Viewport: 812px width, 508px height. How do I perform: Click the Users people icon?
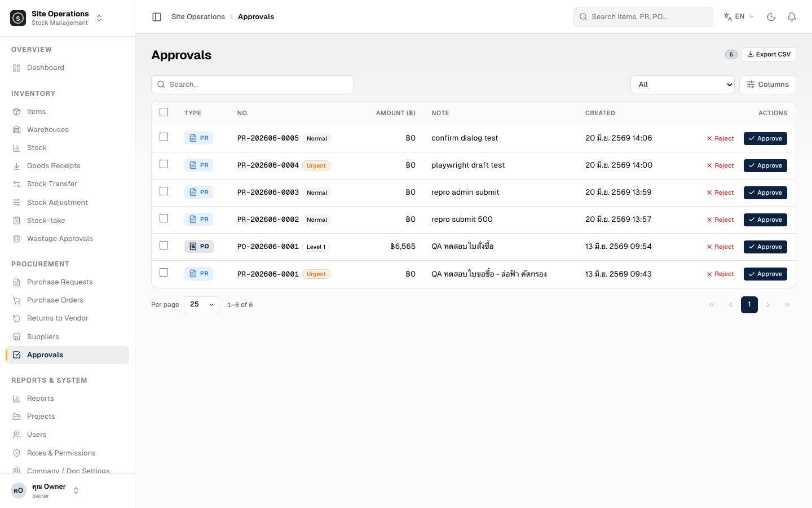(x=17, y=435)
